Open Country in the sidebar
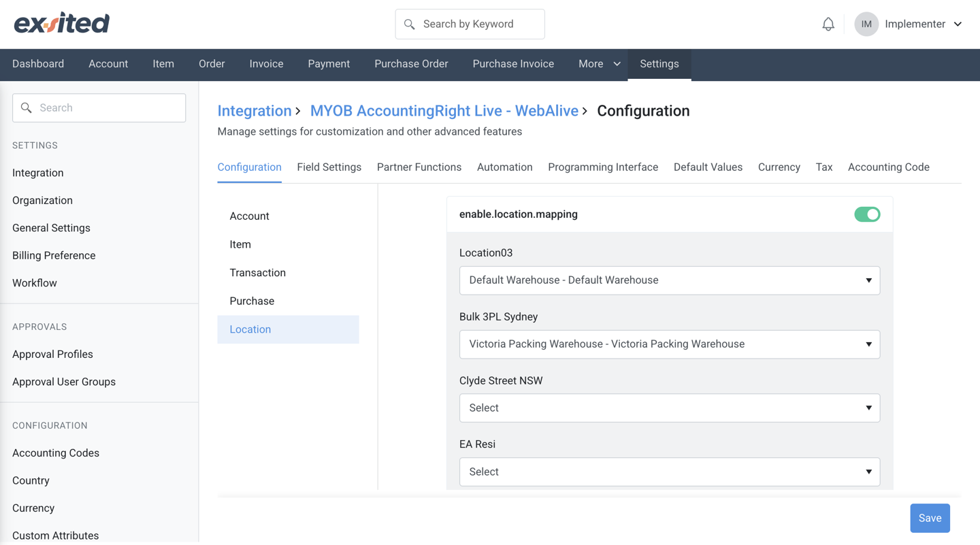 [x=31, y=480]
